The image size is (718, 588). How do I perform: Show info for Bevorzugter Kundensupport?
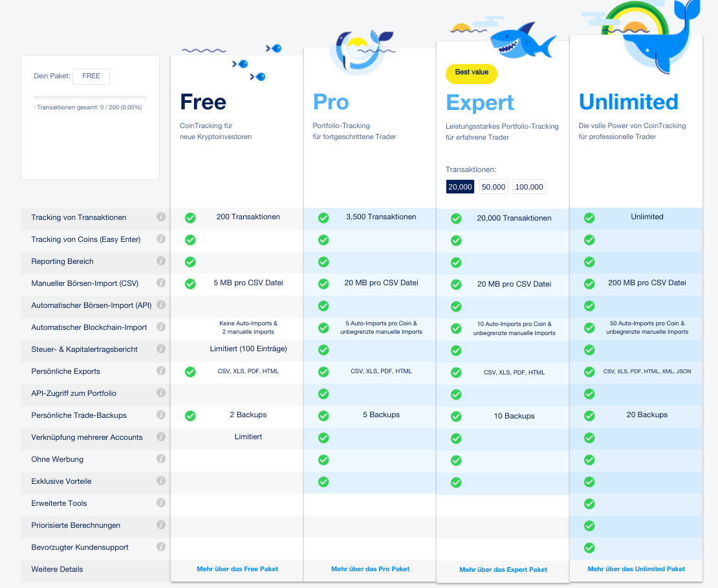[160, 547]
